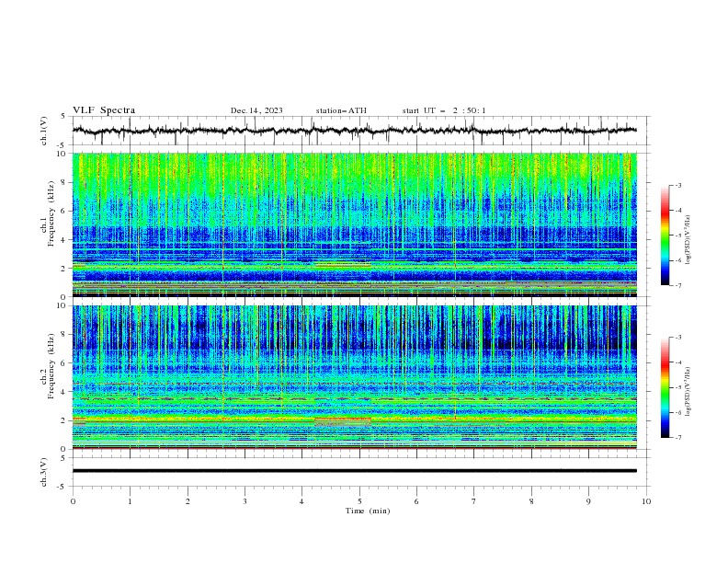This screenshot has width=728, height=563.
Task: Click the time axis tick label '10'
Action: tap(646, 501)
